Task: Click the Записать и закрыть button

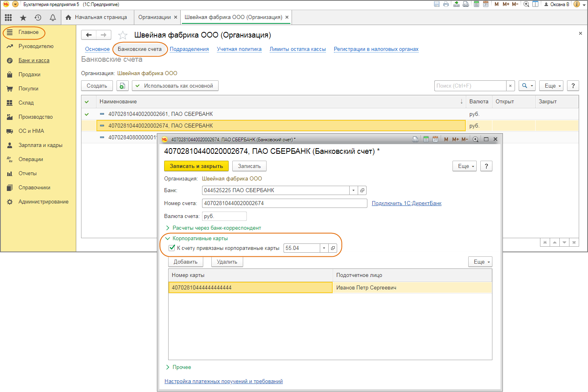Action: point(196,166)
